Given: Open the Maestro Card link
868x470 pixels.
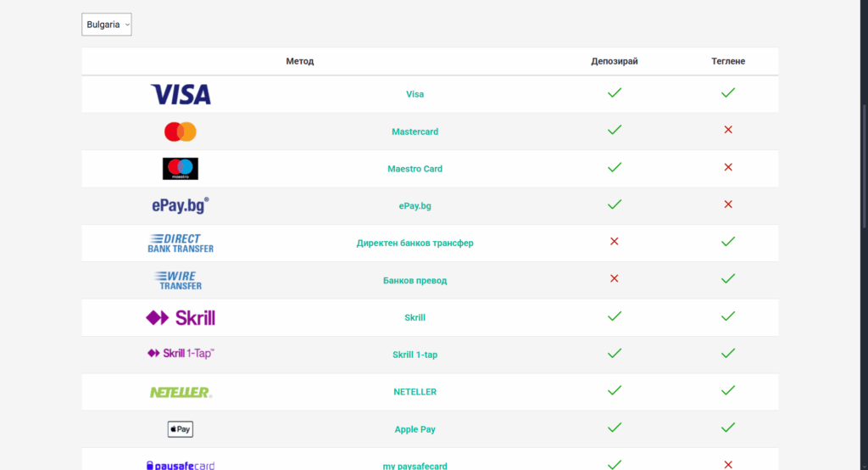Looking at the screenshot, I should pos(415,169).
